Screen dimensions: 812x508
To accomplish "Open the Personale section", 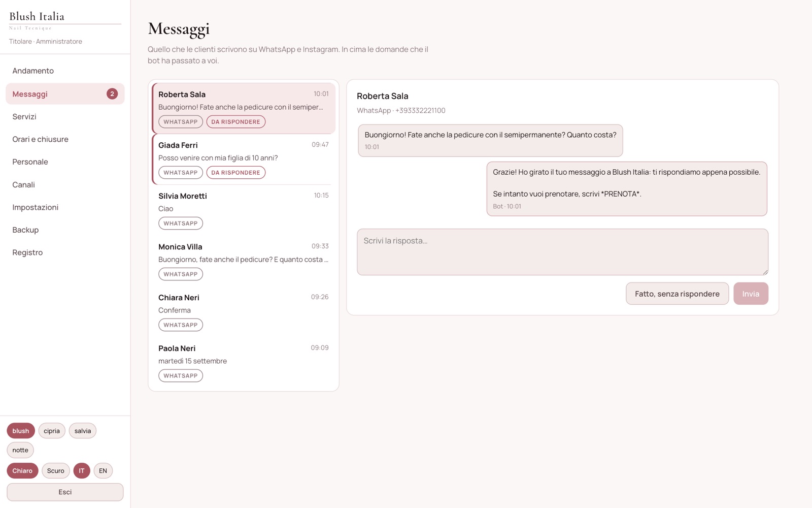I will 65,162.
